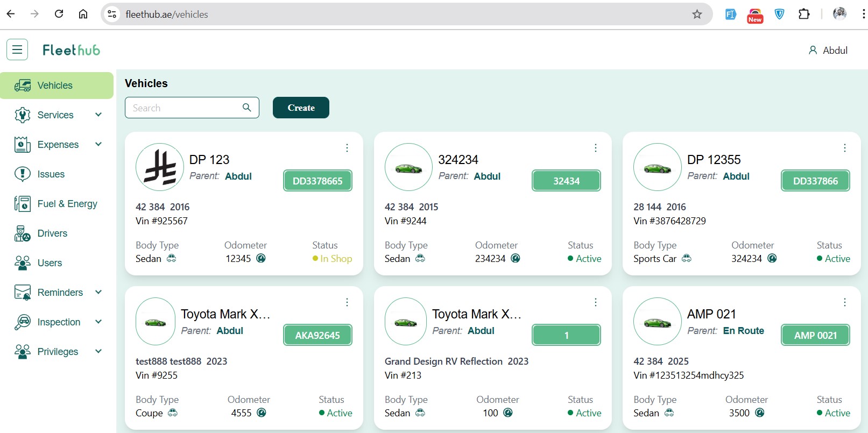Click the Fuel & Energy pump icon
868x433 pixels.
(x=23, y=204)
